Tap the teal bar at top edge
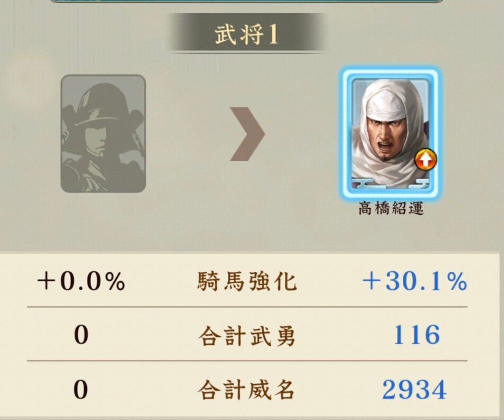Viewport: 504px width, 420px height. [247, 1]
